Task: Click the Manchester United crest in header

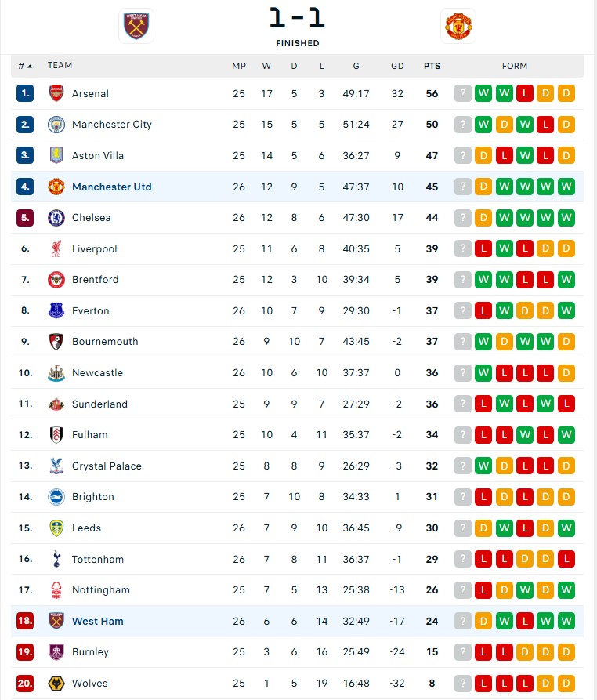Action: pos(458,26)
